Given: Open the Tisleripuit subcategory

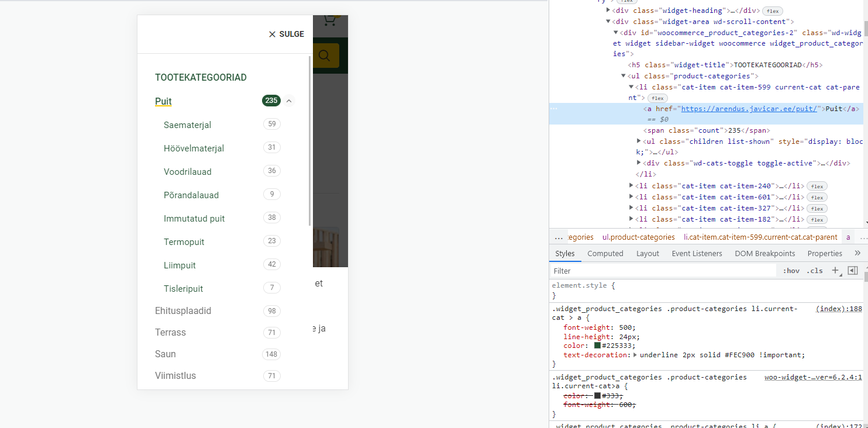Looking at the screenshot, I should (x=184, y=288).
